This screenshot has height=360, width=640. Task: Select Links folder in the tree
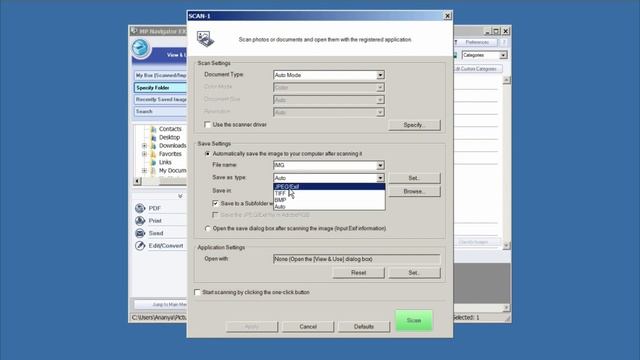click(x=165, y=162)
